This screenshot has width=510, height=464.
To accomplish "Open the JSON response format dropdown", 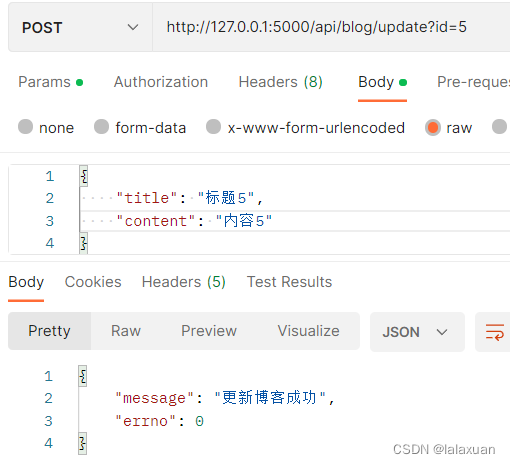I will (x=417, y=332).
